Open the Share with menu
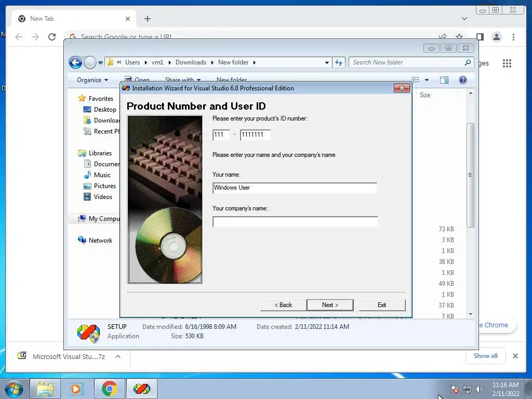The height and width of the screenshot is (399, 532). click(x=182, y=80)
